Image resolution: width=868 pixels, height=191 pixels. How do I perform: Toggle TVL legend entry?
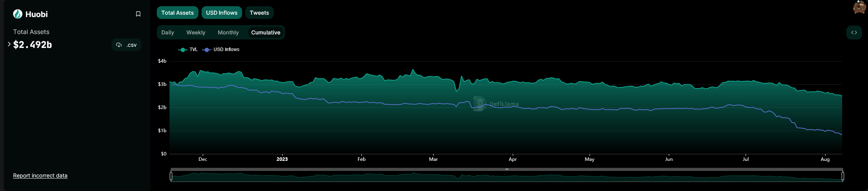click(x=188, y=49)
